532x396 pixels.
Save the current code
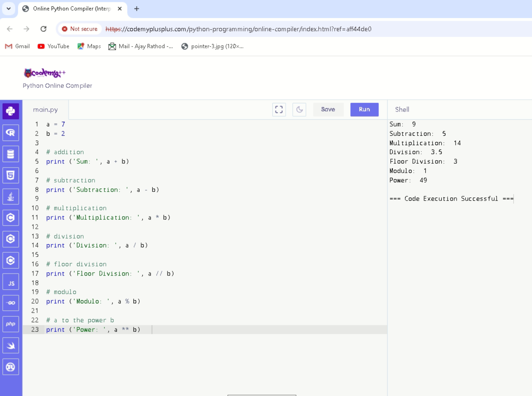tap(328, 109)
